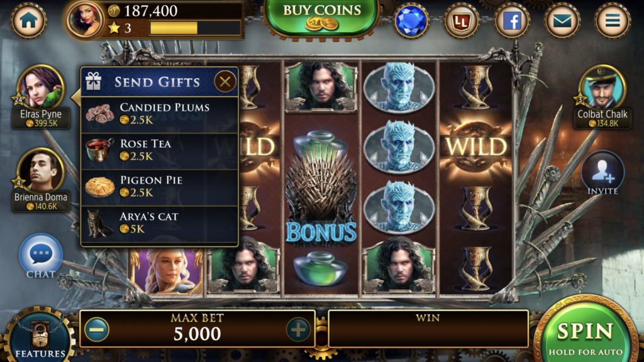Screen dimensions: 644x362
Task: Decrease bet with minus button
Action: coord(97,329)
